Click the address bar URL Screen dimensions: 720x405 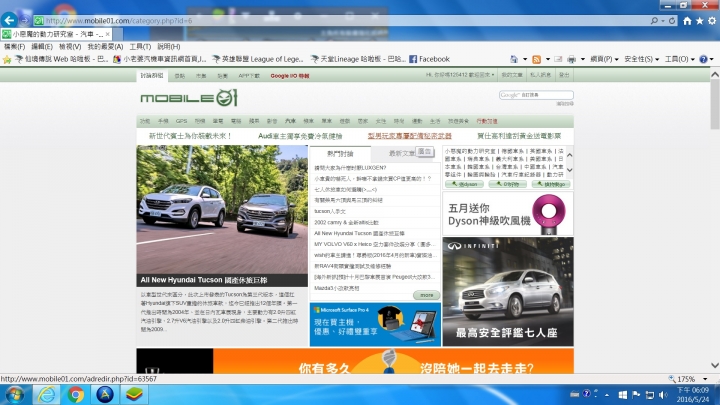(118, 21)
